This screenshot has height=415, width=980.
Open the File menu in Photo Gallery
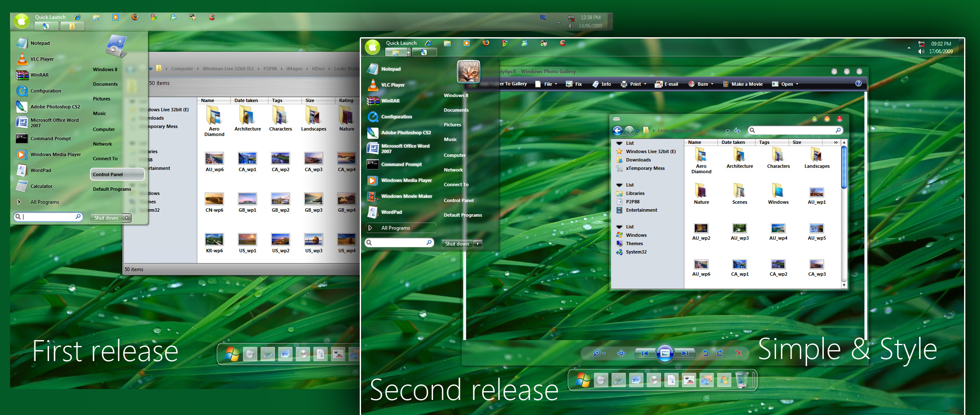click(547, 84)
